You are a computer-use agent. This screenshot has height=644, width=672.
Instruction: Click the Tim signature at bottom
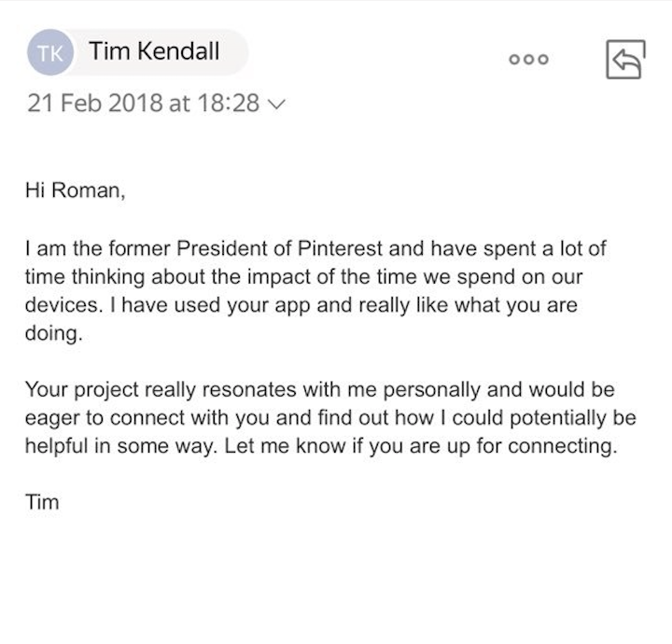(x=42, y=502)
